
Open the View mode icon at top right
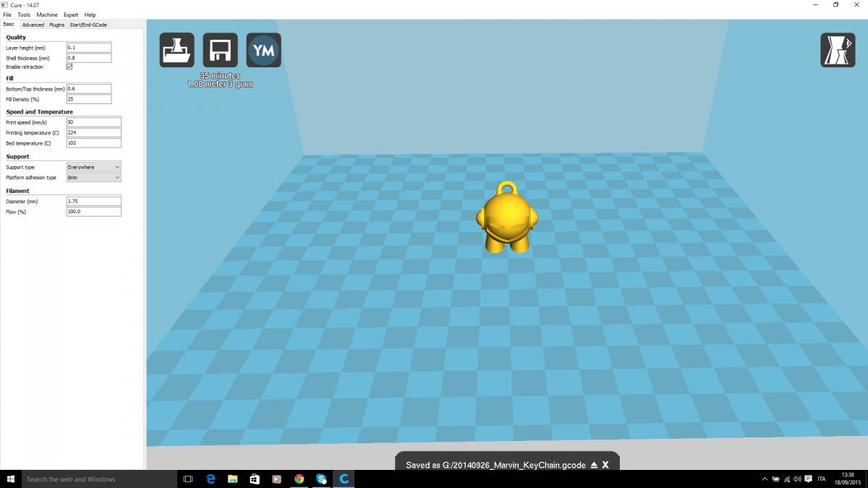tap(838, 51)
